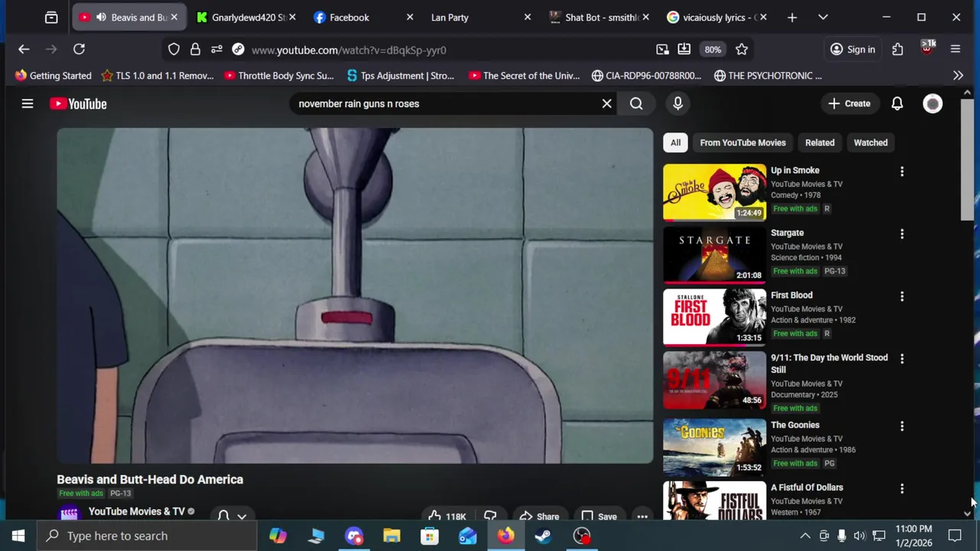Open more video actions ellipsis menu
The width and height of the screenshot is (980, 551).
click(x=642, y=516)
